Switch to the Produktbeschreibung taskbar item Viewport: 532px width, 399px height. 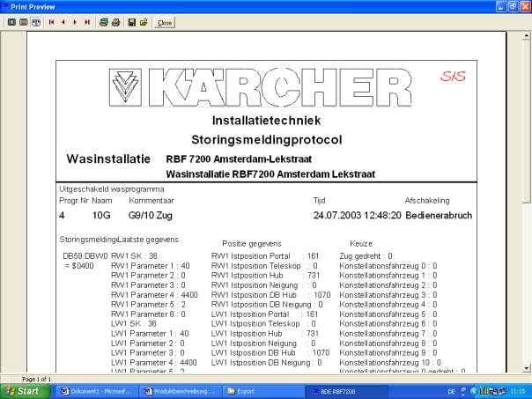click(180, 392)
